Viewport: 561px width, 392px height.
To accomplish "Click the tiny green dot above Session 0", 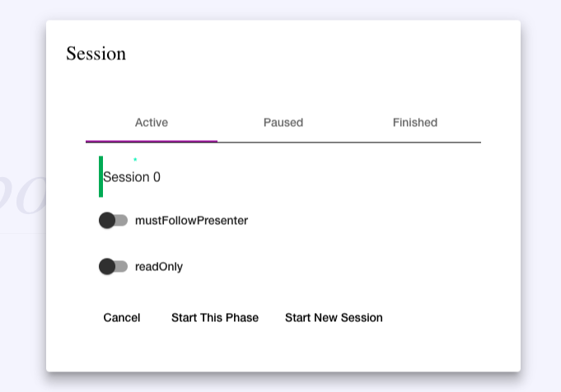I will (x=135, y=159).
